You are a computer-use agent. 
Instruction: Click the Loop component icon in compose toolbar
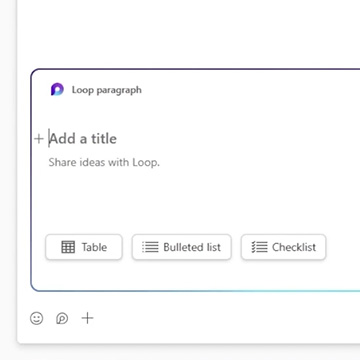pyautogui.click(x=62, y=318)
